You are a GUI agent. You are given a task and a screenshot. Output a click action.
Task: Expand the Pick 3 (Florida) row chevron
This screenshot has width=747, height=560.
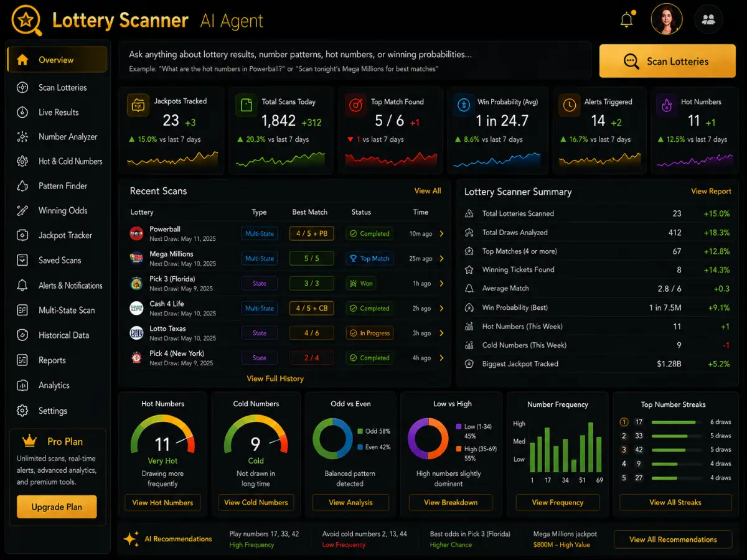pyautogui.click(x=441, y=284)
